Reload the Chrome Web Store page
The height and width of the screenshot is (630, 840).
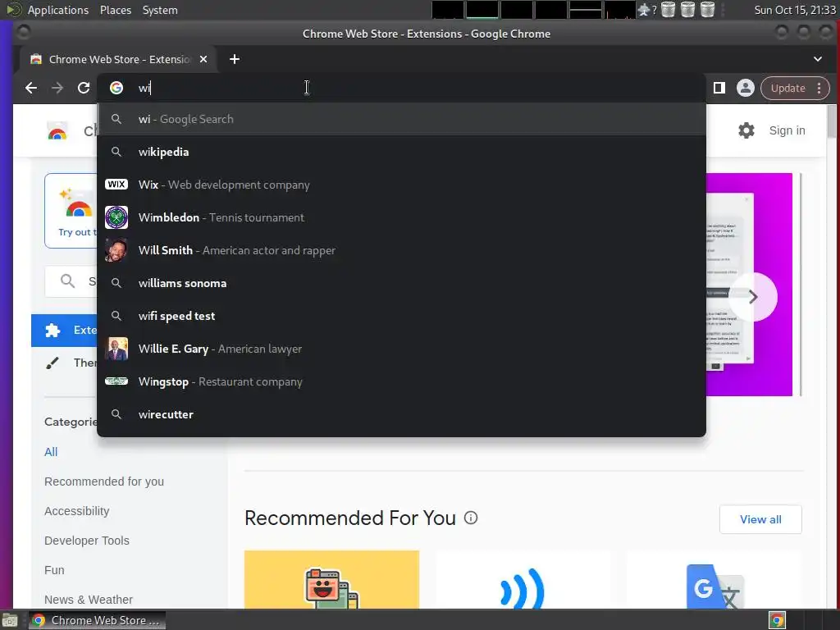click(84, 88)
